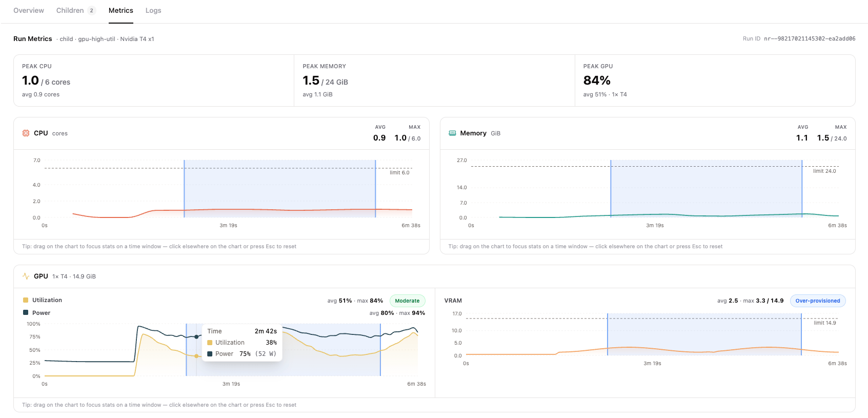The width and height of the screenshot is (868, 418).
Task: Click the Memory max 1.5 / 24.0 value
Action: tap(832, 138)
